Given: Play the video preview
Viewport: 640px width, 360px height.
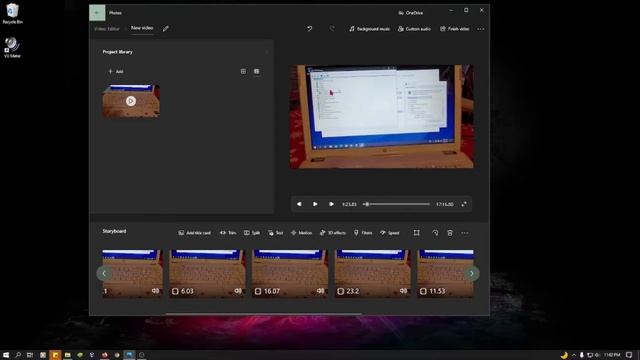Looking at the screenshot, I should tap(315, 204).
